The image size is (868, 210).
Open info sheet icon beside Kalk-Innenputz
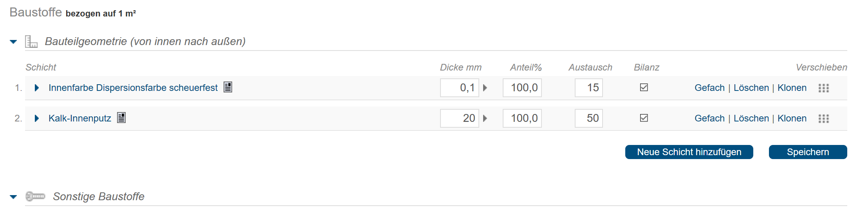pyautogui.click(x=121, y=118)
